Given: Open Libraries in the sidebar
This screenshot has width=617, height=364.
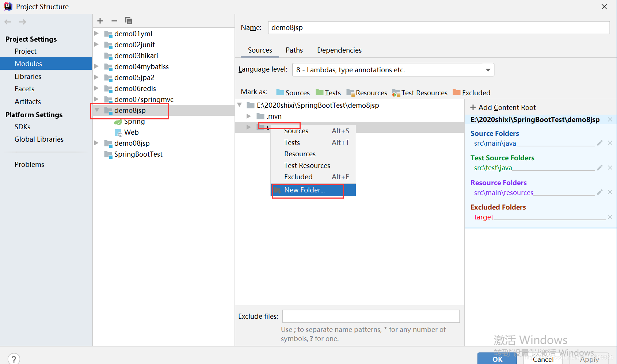Looking at the screenshot, I should point(28,76).
